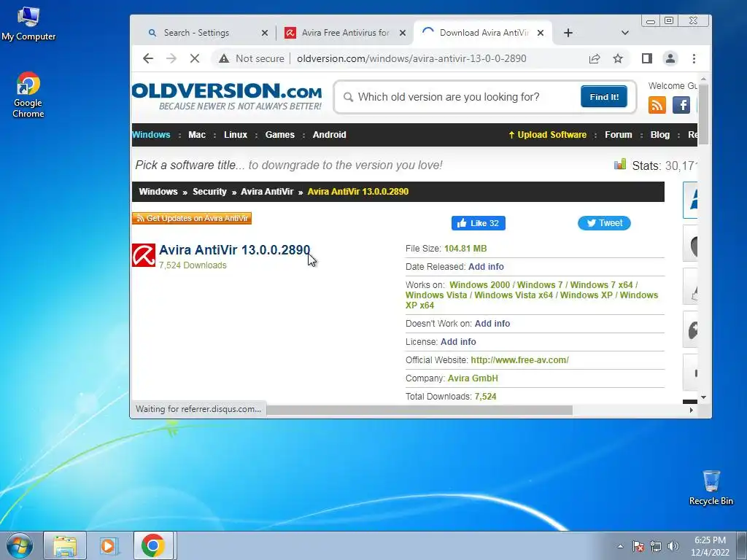This screenshot has height=560, width=747.
Task: Click the Show desktop strip by the clock
Action: (742, 545)
